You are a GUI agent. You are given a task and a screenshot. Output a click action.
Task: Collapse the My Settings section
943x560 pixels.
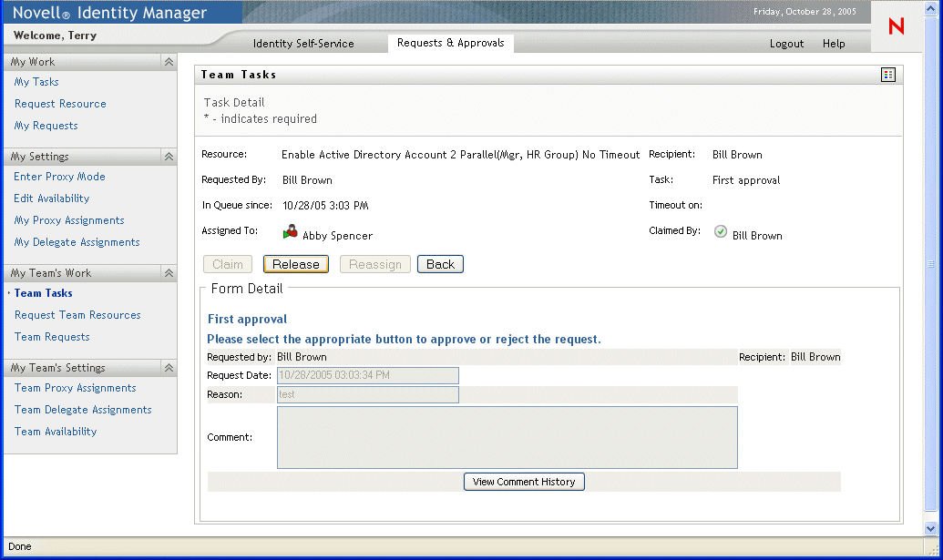click(169, 157)
